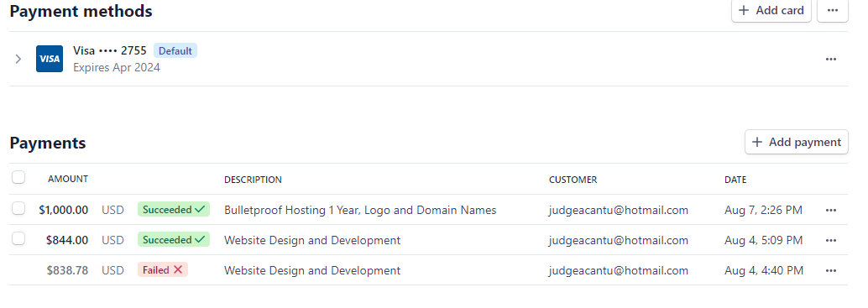Viewport: 868px width, 308px height.
Task: Open actions menu for failed $838.78 payment
Action: pyautogui.click(x=830, y=270)
